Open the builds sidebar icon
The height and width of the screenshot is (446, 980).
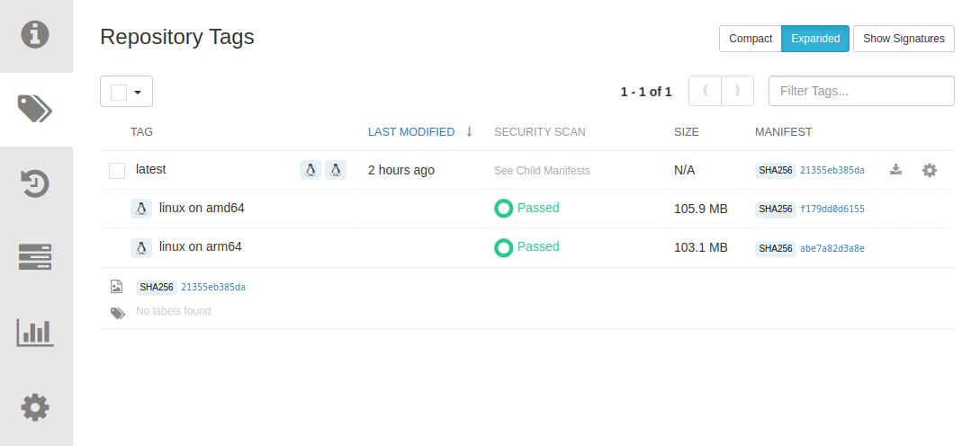pos(36,258)
